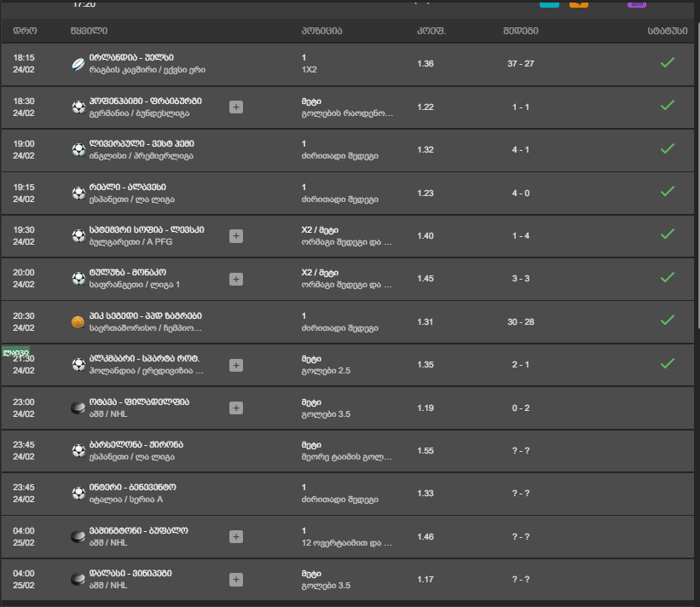
Task: Click the დრო column header
Action: [25, 31]
